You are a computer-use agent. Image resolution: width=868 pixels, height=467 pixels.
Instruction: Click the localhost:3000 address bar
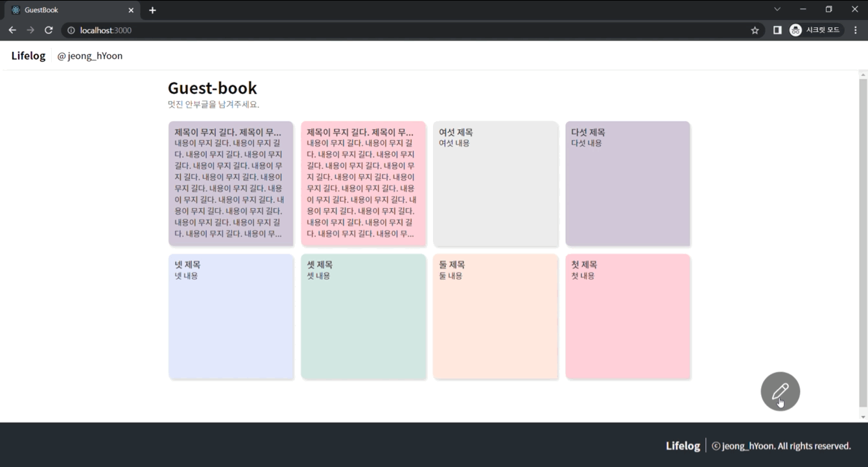pyautogui.click(x=389, y=30)
